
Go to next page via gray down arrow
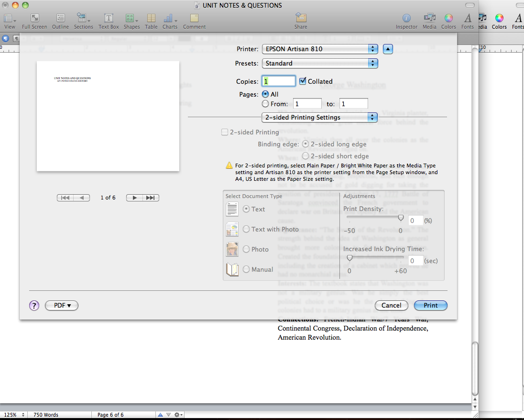pos(168,415)
